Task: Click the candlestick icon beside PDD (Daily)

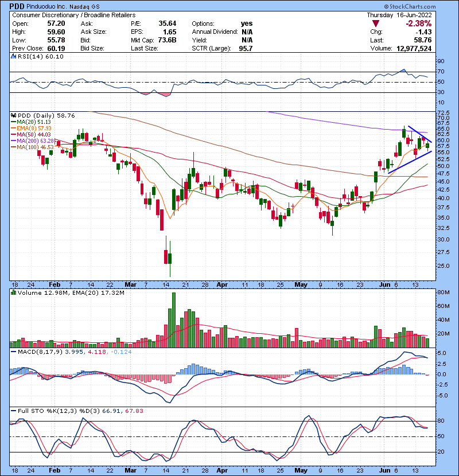Action: (14, 116)
